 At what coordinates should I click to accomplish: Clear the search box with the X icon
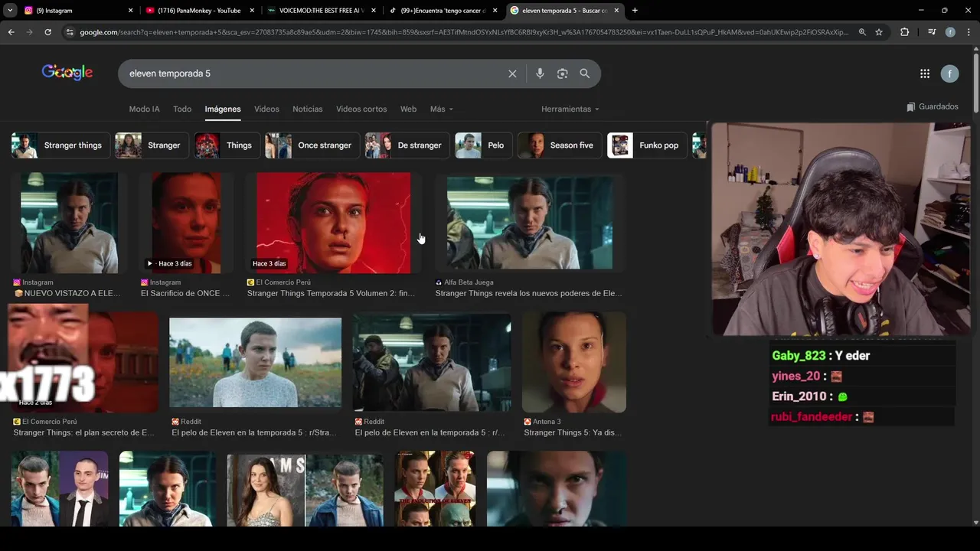(x=512, y=73)
